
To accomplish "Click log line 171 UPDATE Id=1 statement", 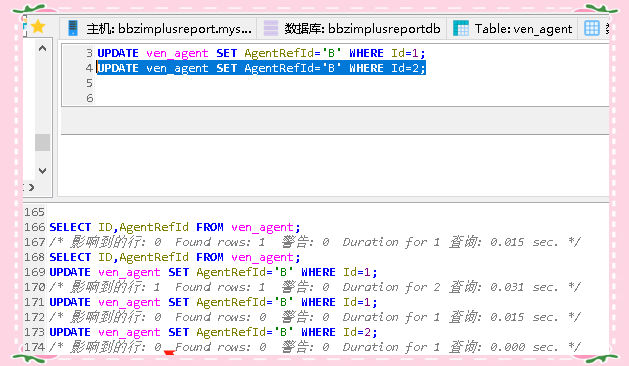I will coord(213,302).
